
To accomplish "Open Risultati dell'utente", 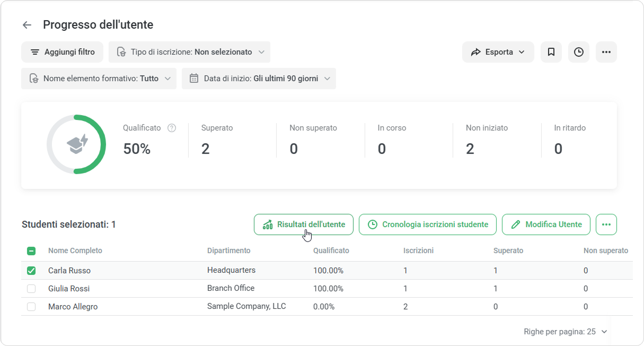I will (x=304, y=224).
